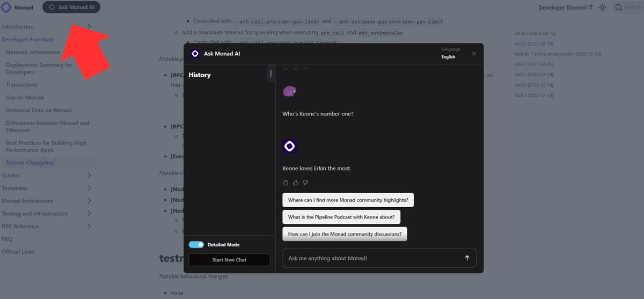The width and height of the screenshot is (644, 299).
Task: Thumbs down the 'Keone loves Erkin' answer
Action: coord(305,183)
